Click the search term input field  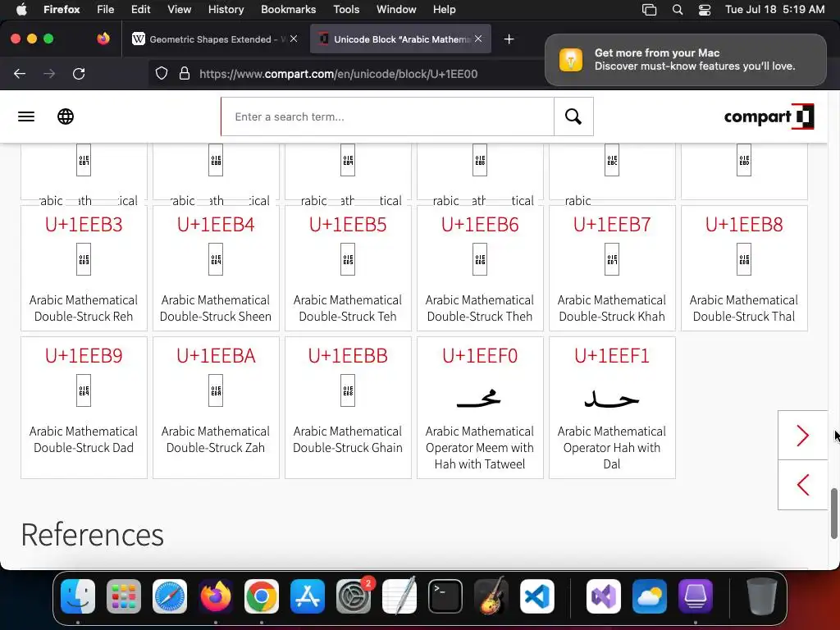(x=388, y=116)
